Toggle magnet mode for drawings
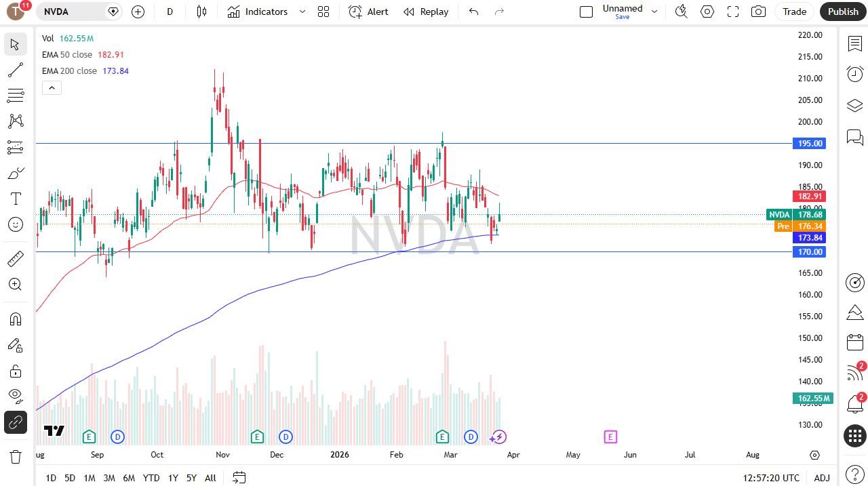 15,319
